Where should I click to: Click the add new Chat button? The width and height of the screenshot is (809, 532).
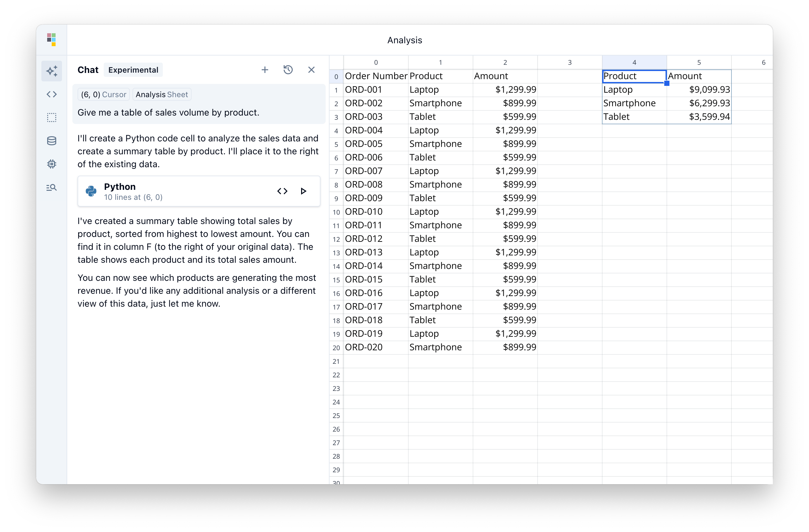click(266, 69)
